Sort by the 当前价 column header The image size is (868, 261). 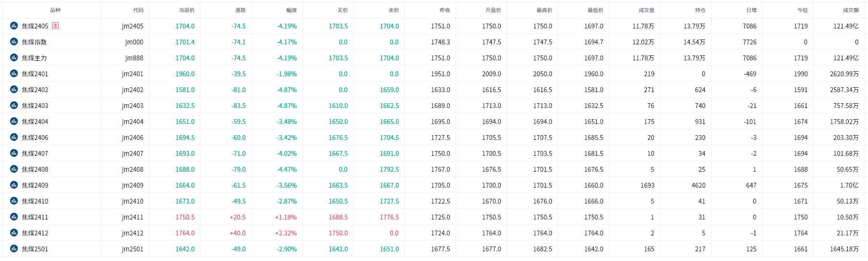[187, 10]
